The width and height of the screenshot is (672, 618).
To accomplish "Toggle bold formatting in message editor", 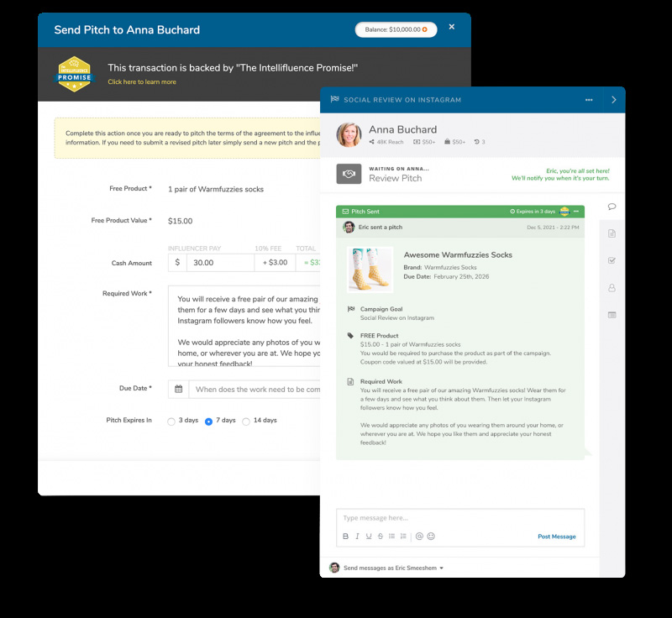I will [345, 537].
